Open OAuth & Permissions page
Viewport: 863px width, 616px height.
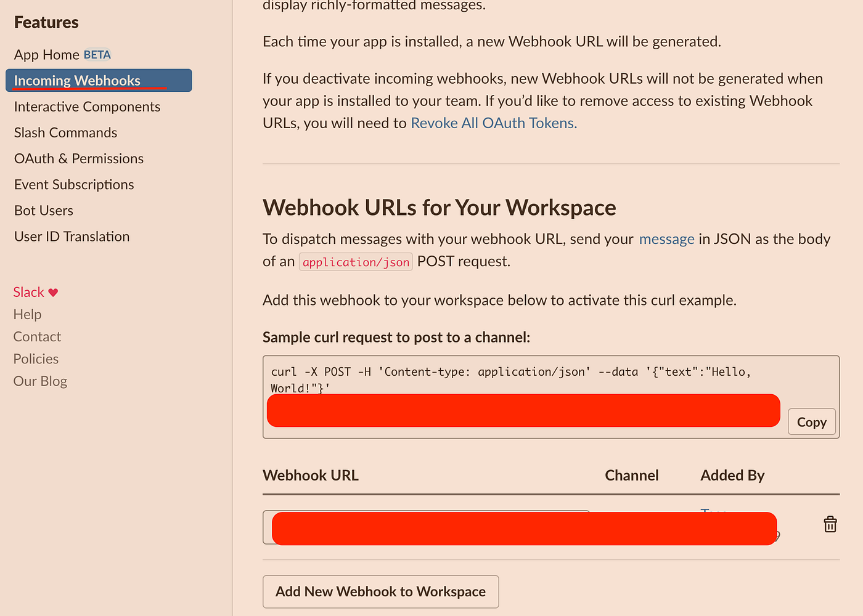[79, 158]
